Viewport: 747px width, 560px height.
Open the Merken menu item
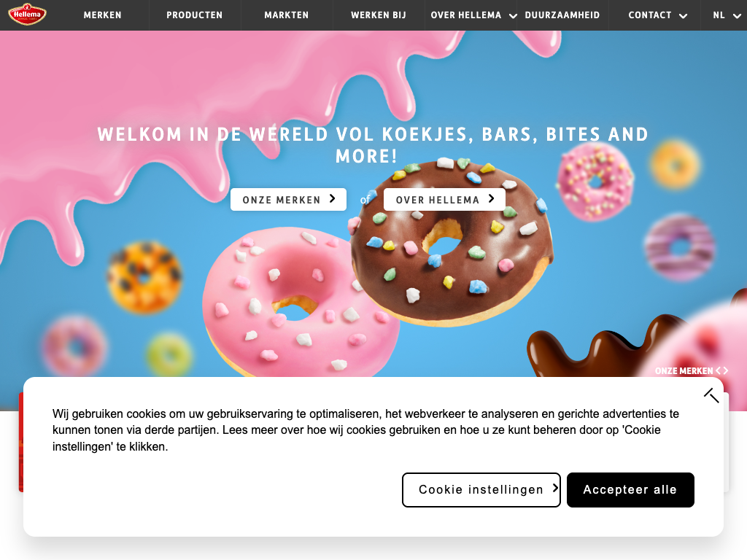pyautogui.click(x=102, y=15)
